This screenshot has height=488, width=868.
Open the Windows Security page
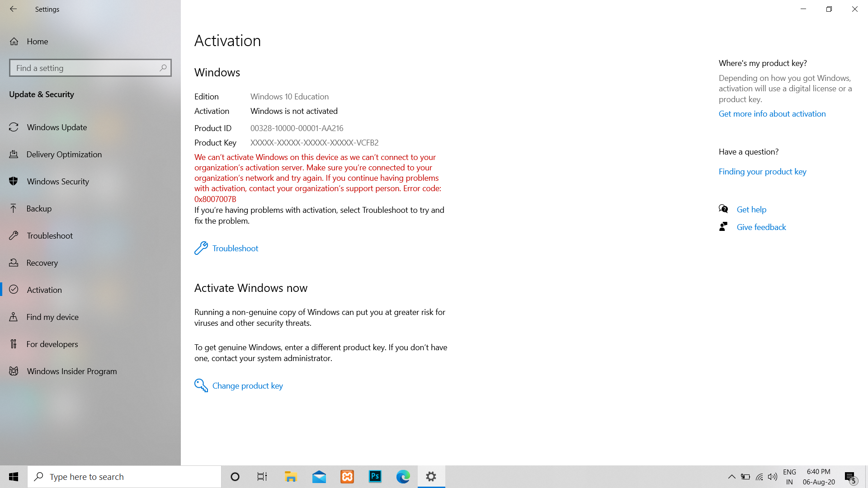tap(90, 181)
